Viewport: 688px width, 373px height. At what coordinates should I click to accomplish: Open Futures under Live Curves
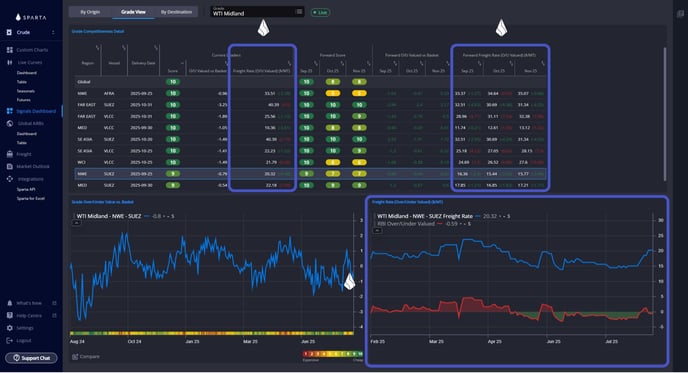coord(23,100)
